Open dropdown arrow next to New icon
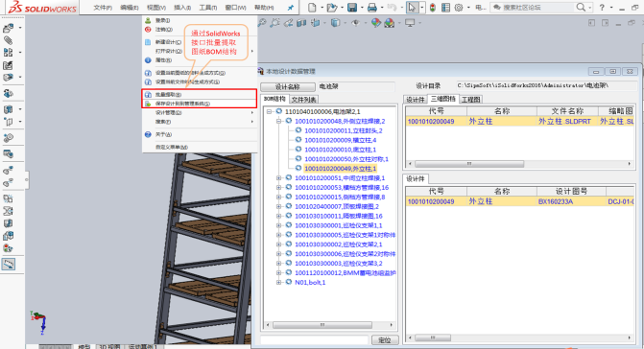The image size is (644, 349). tap(322, 8)
